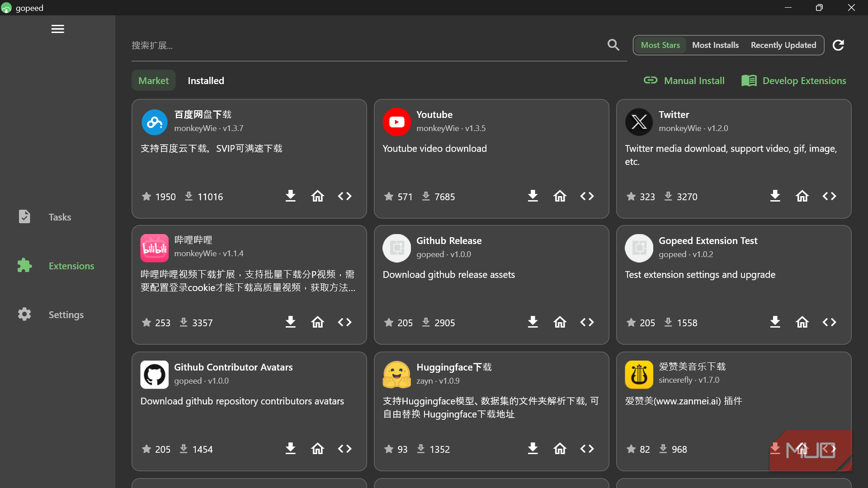This screenshot has height=488, width=868.
Task: Switch to the Installed tab
Action: 206,80
